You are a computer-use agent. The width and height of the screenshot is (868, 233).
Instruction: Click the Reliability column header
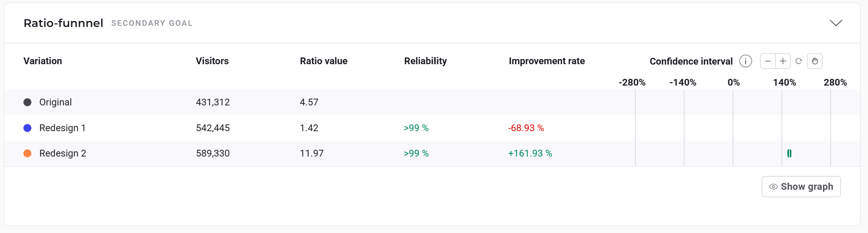[x=425, y=61]
